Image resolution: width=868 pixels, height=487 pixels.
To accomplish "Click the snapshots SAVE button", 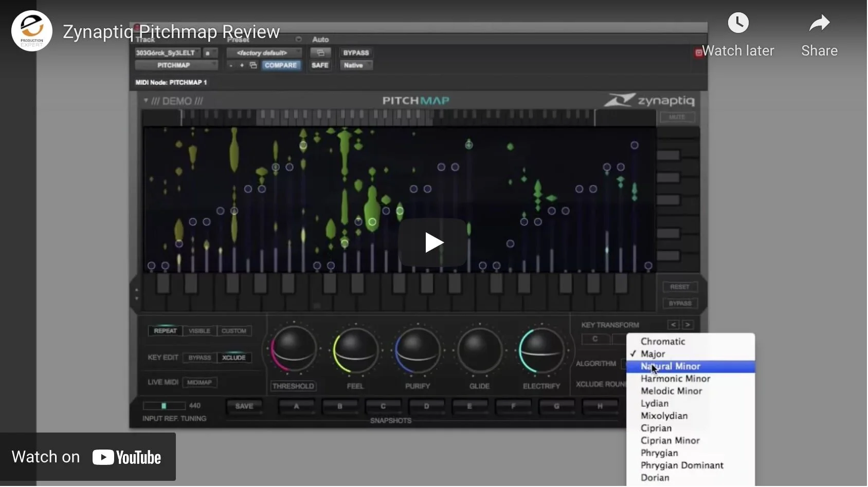I will (244, 406).
